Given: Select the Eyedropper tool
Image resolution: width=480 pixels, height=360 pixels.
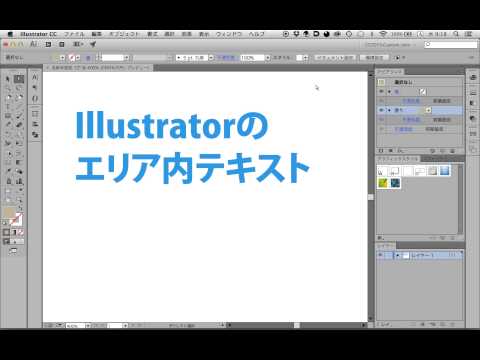Looking at the screenshot, I should tap(8, 171).
